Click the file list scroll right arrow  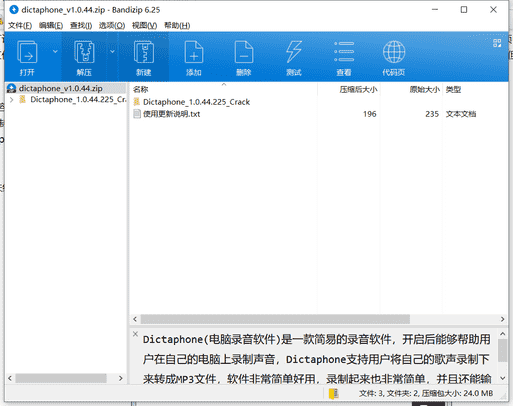point(502,319)
